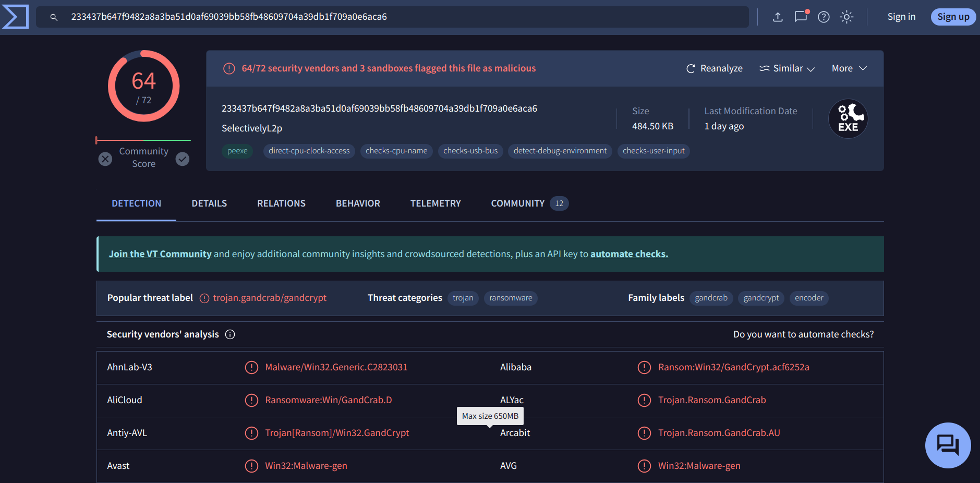Click the peexe tag
This screenshot has height=483, width=980.
coord(237,151)
